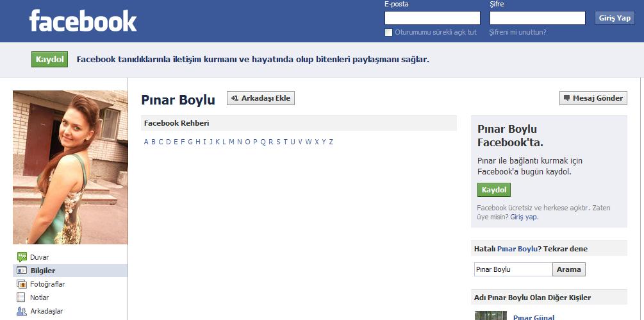Select letter A in Facebook Rehberi
The width and height of the screenshot is (644, 320).
(x=146, y=142)
